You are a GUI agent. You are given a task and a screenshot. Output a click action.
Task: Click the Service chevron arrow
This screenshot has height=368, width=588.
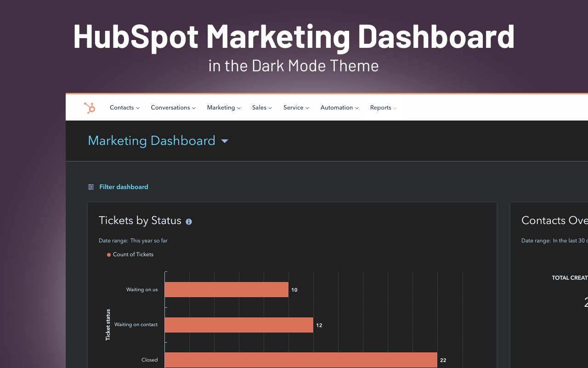[307, 108]
